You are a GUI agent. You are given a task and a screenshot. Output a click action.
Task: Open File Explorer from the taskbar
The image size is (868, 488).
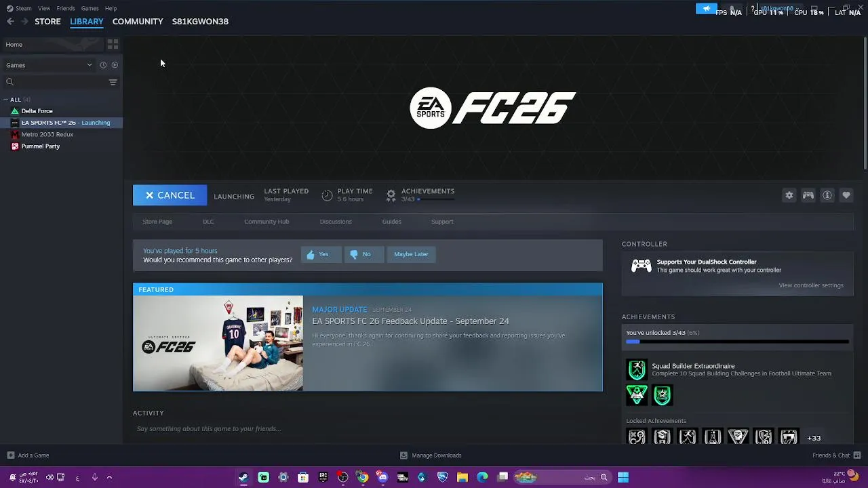point(462,477)
